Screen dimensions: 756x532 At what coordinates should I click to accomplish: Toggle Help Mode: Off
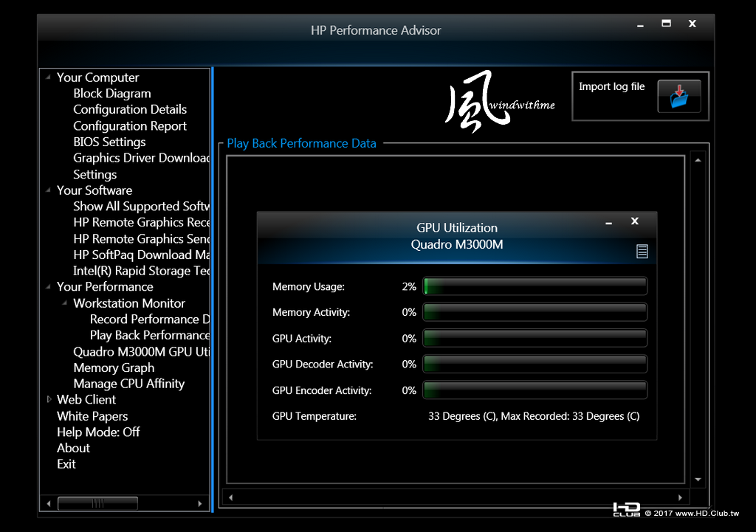pos(98,432)
